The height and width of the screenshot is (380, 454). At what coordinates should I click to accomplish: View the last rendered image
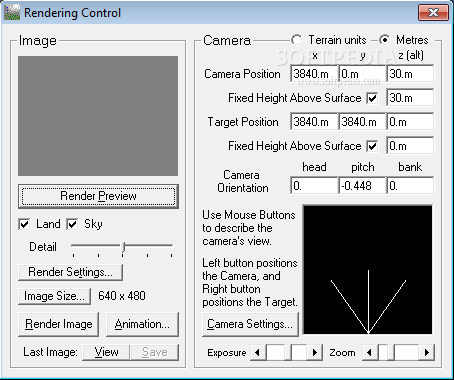tap(106, 352)
